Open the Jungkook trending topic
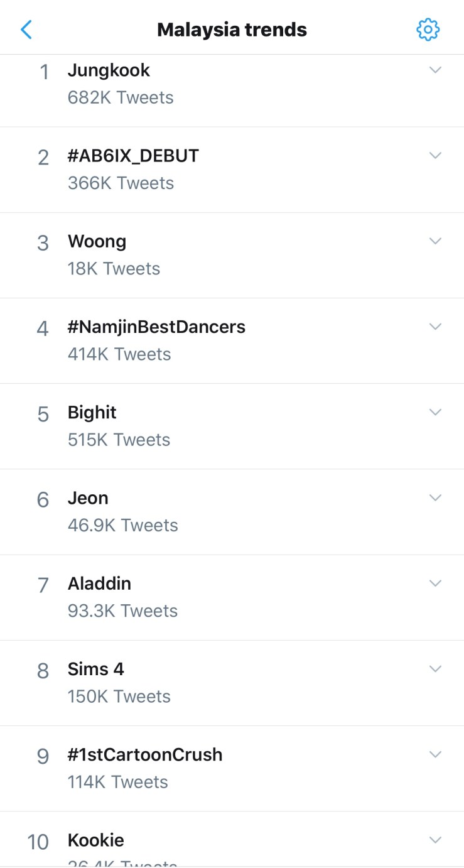Viewport: 464px width, 868px height. click(x=109, y=71)
